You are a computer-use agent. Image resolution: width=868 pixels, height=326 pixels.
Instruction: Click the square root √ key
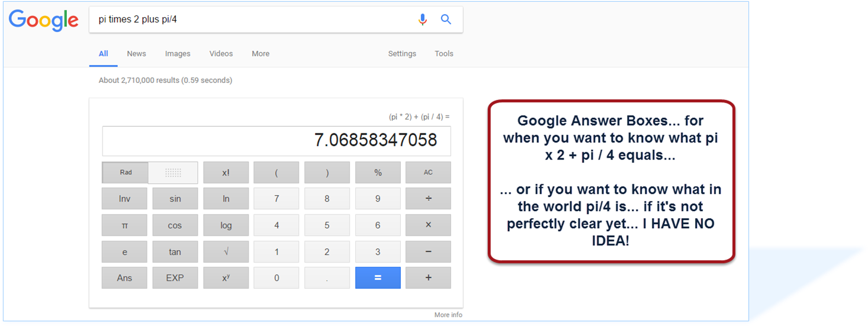226,251
